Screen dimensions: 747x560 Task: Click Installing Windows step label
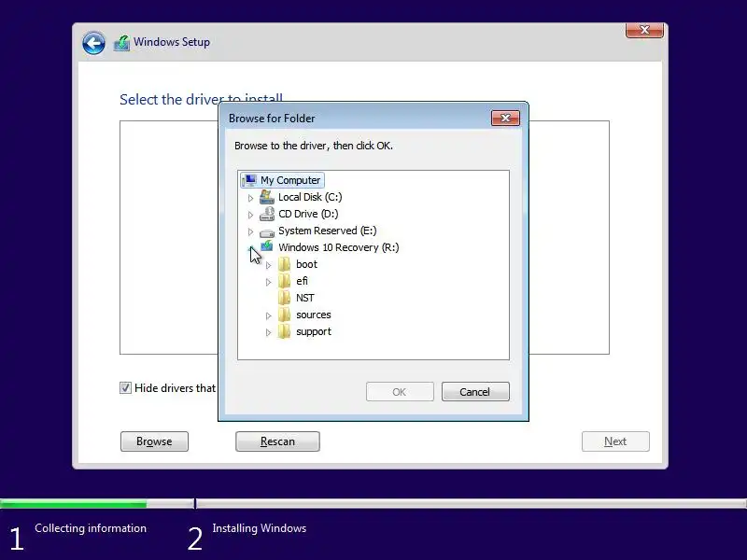(x=260, y=528)
